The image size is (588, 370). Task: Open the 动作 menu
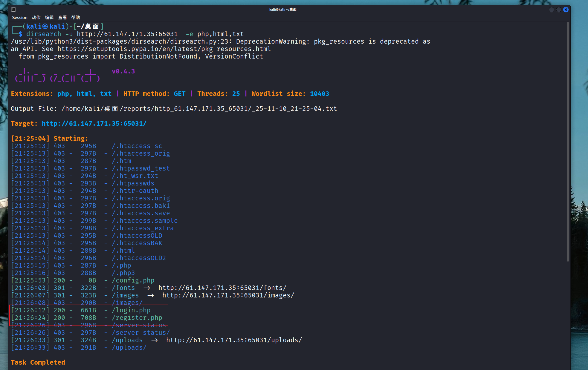point(36,18)
